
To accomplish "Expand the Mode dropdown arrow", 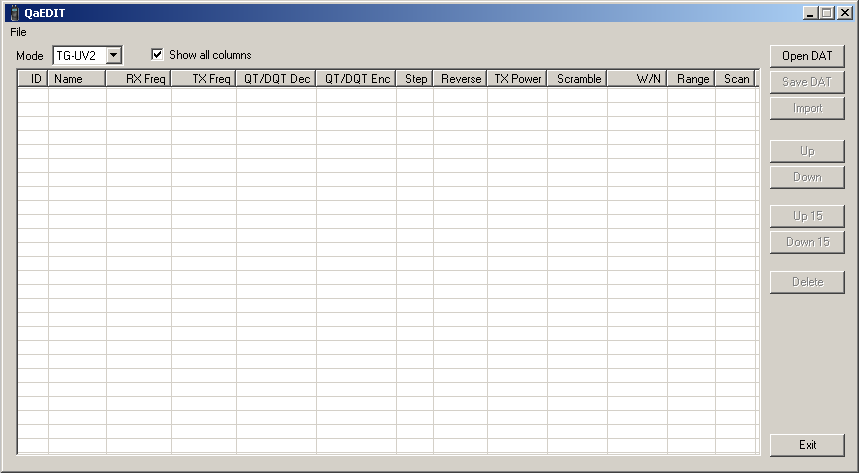I will [x=113, y=55].
